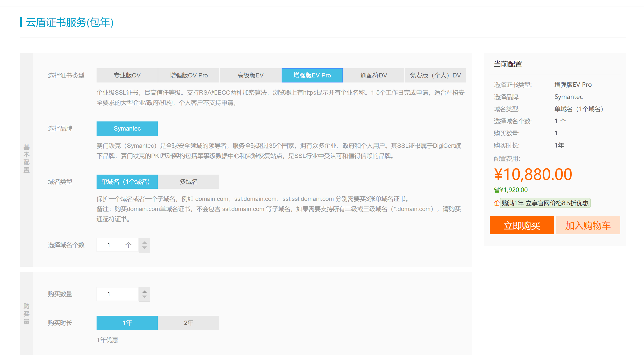Click 加入购物车 button

coord(588,225)
